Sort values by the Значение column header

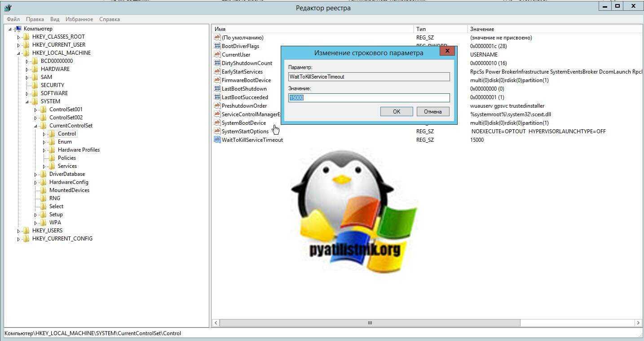[555, 29]
